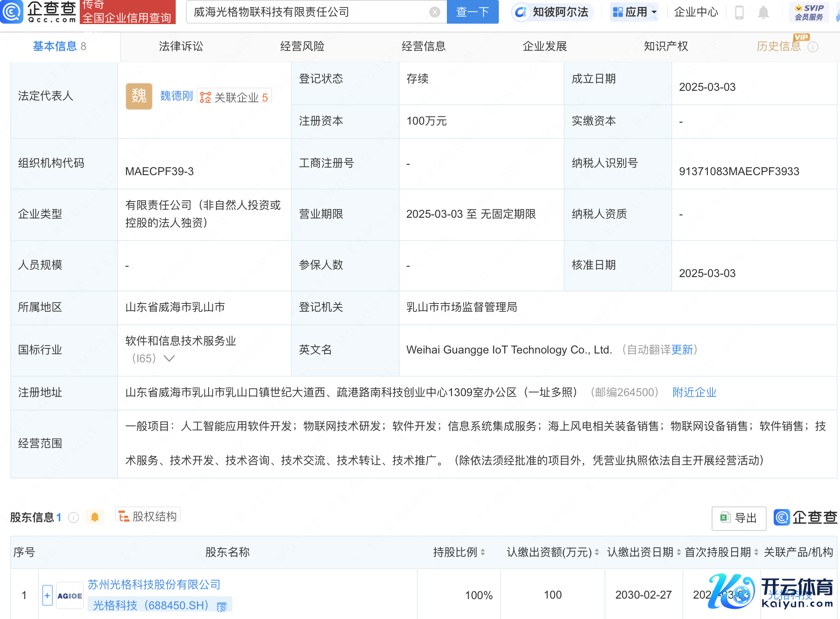Toggle shareholder change alert bell
This screenshot has height=619, width=840.
coord(95,517)
